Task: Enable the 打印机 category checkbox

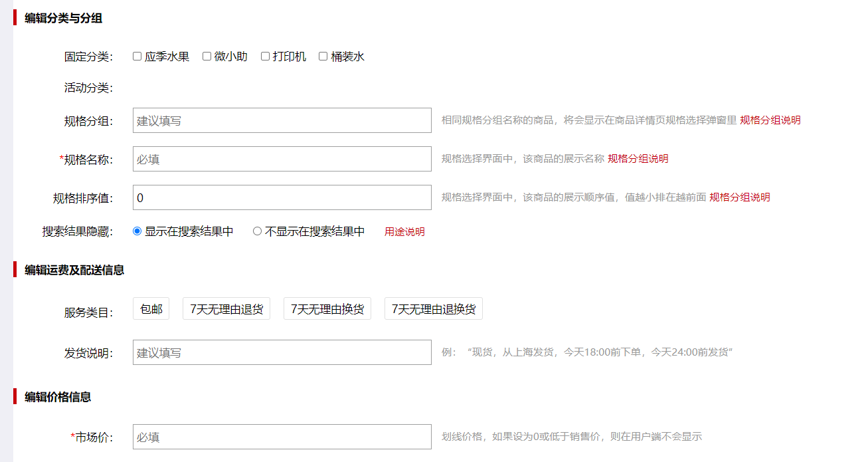Action: tap(265, 57)
